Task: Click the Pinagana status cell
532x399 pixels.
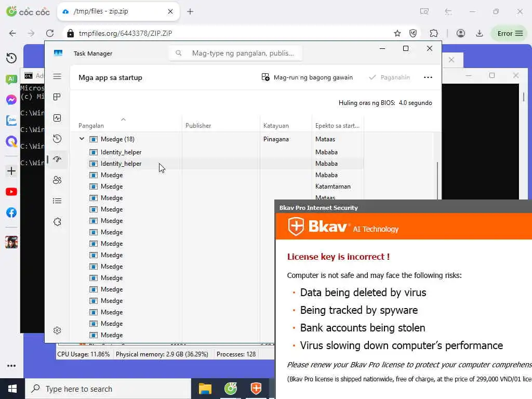Action: pyautogui.click(x=276, y=139)
